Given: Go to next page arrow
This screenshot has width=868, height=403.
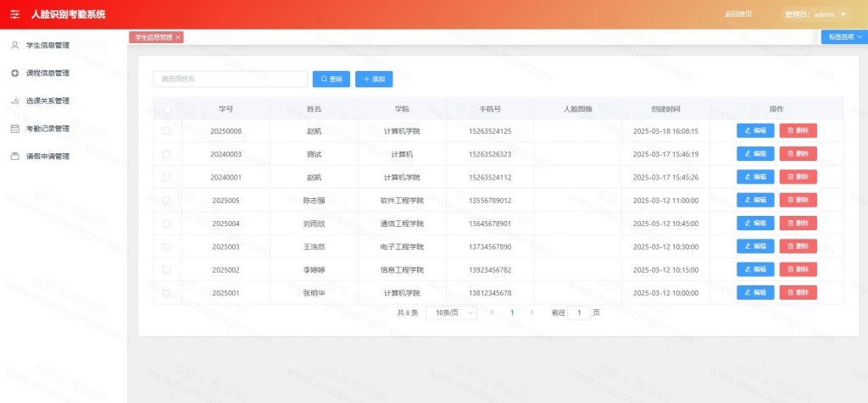Looking at the screenshot, I should 532,313.
